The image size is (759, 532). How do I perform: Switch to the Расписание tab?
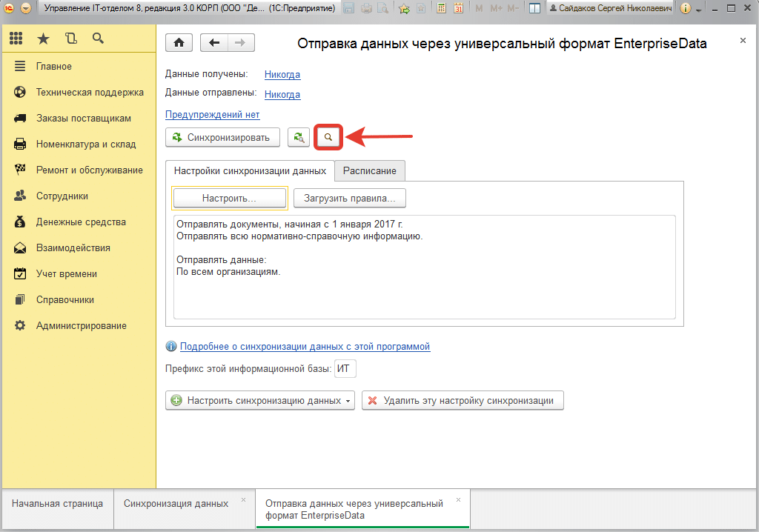(x=370, y=171)
